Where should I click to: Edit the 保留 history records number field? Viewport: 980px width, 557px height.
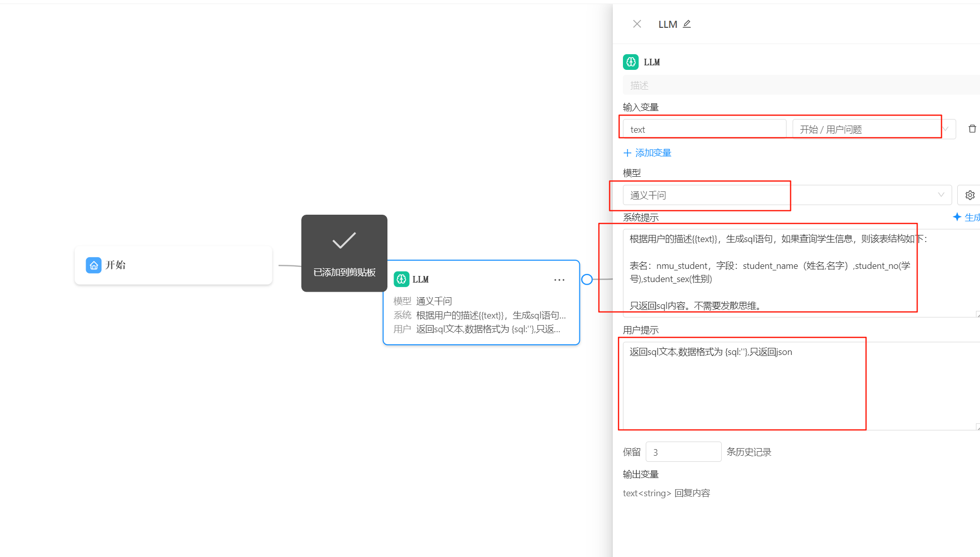click(683, 451)
